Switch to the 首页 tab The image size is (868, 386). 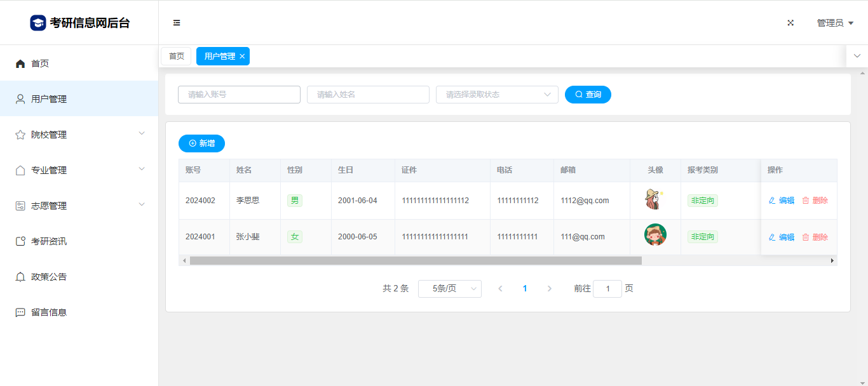176,57
